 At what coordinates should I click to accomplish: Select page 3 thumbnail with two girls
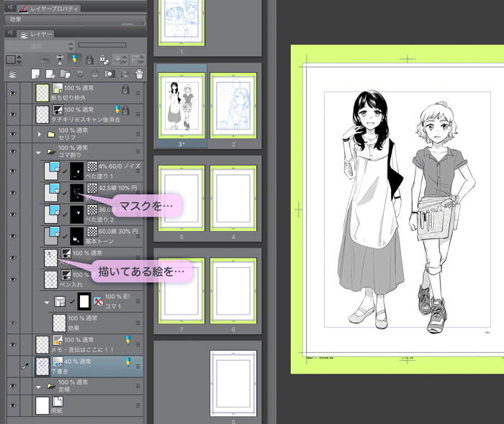(x=181, y=105)
